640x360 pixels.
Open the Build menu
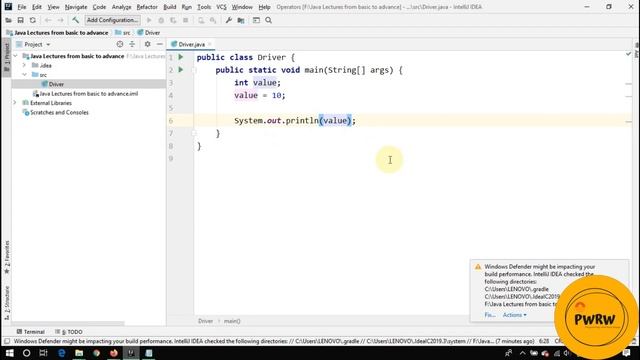pyautogui.click(x=170, y=7)
